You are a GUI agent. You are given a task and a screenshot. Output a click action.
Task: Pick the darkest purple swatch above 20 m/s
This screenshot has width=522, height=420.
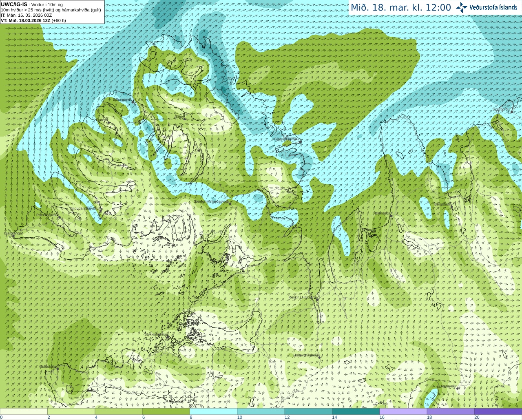click(498, 411)
